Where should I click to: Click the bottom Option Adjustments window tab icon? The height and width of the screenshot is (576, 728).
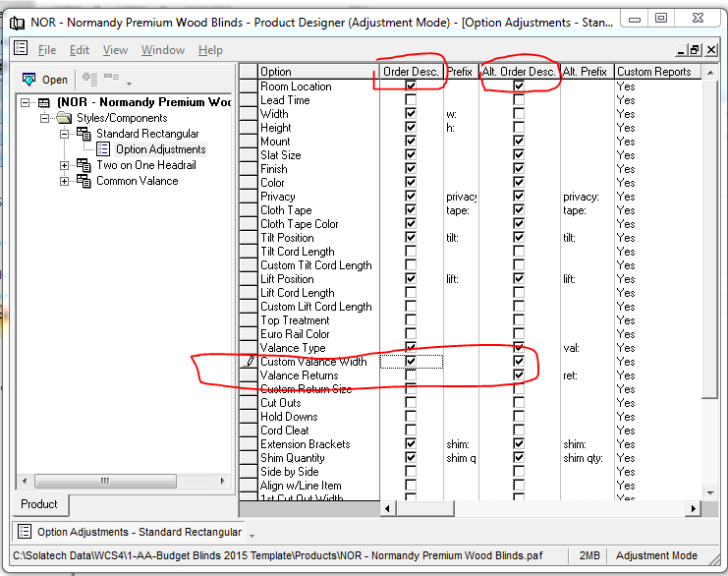coord(25,532)
